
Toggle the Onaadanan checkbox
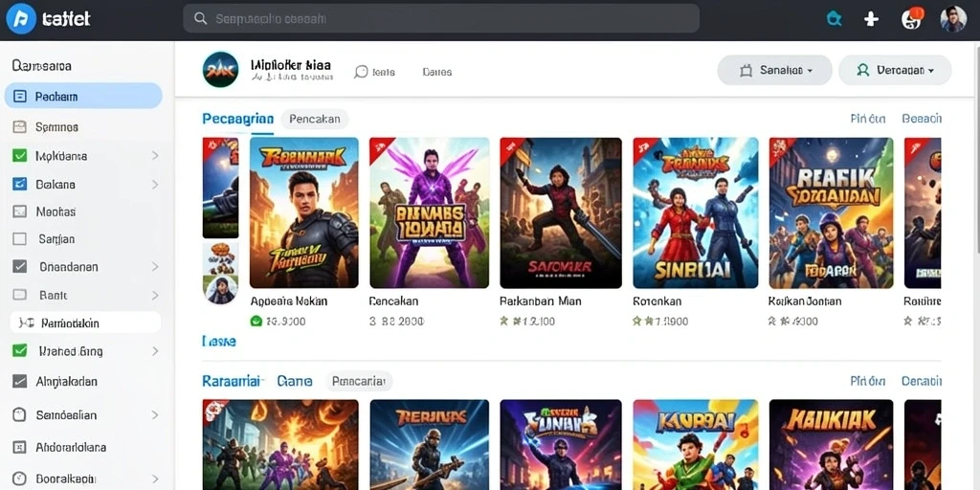tap(20, 266)
